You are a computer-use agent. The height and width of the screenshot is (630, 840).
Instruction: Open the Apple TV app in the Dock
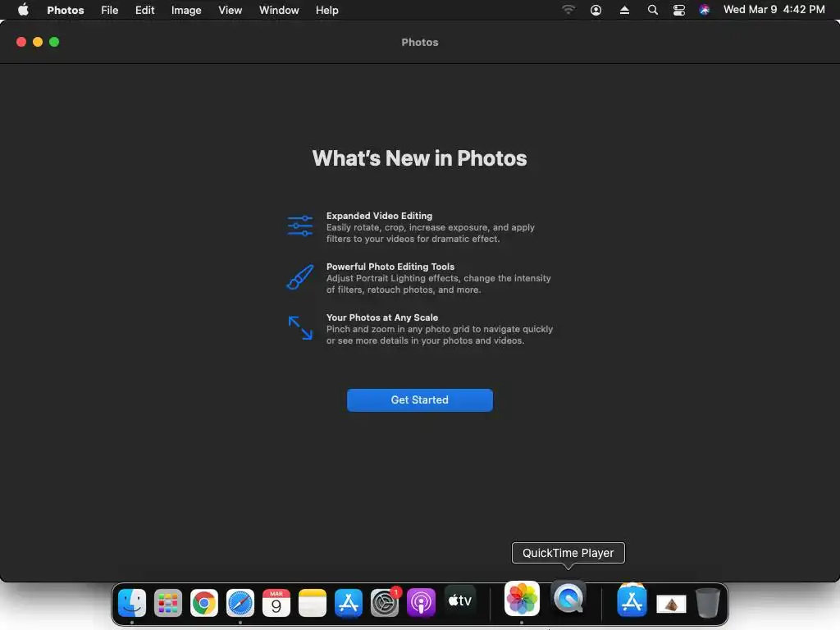click(459, 601)
